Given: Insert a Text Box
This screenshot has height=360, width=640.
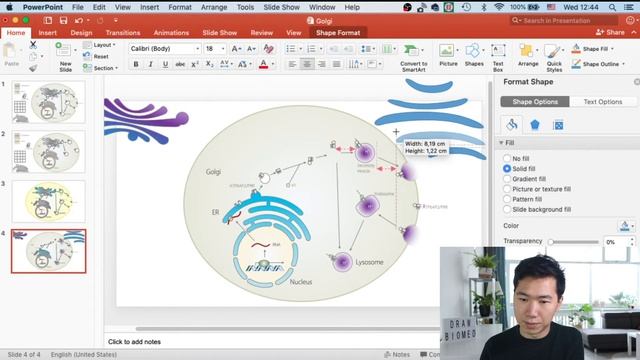Looking at the screenshot, I should [498, 58].
